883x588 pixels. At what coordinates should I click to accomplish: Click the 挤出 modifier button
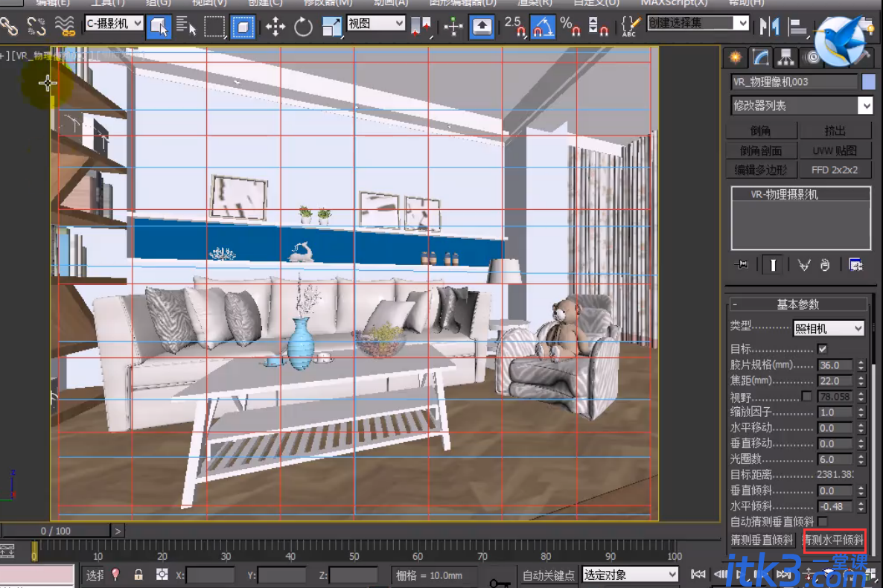point(835,131)
